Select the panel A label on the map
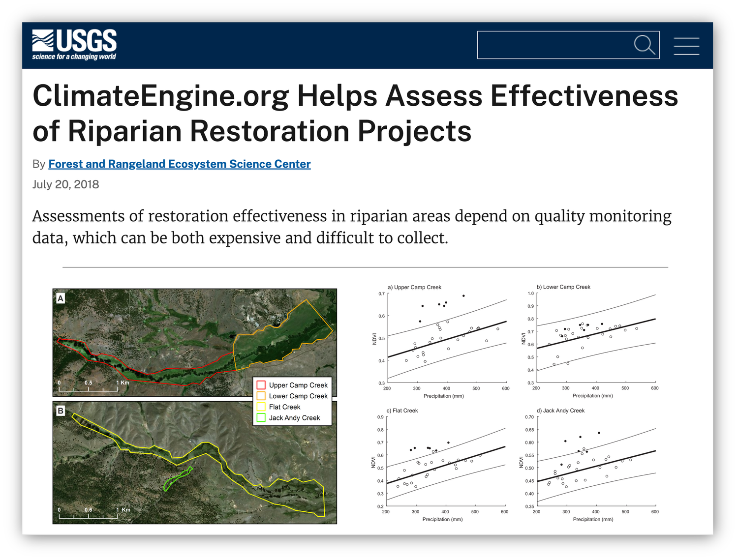Image resolution: width=738 pixels, height=560 pixels. (61, 297)
